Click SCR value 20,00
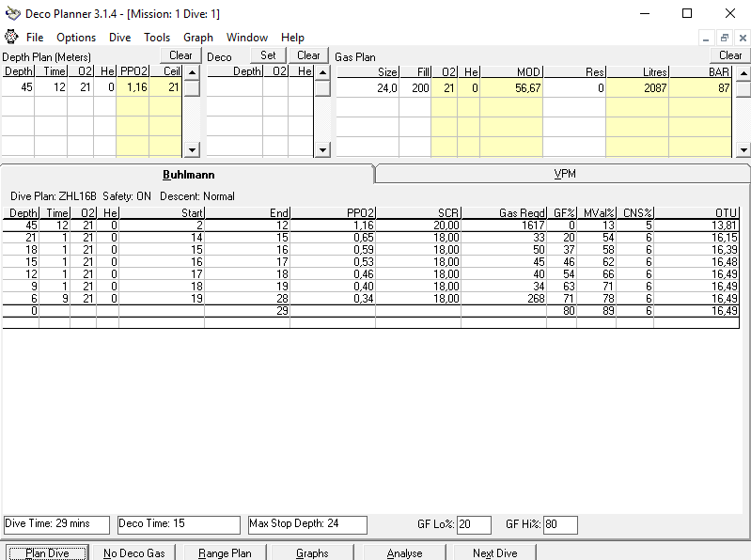Image resolution: width=751 pixels, height=560 pixels. [x=418, y=225]
